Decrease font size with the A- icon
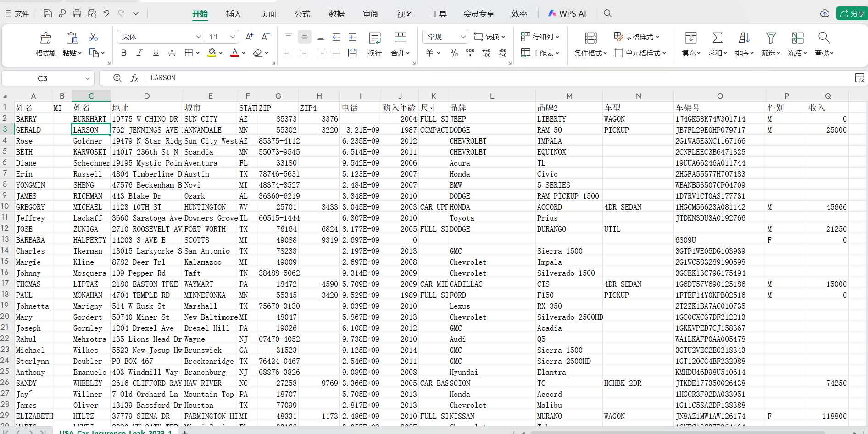This screenshot has width=868, height=434. point(265,37)
